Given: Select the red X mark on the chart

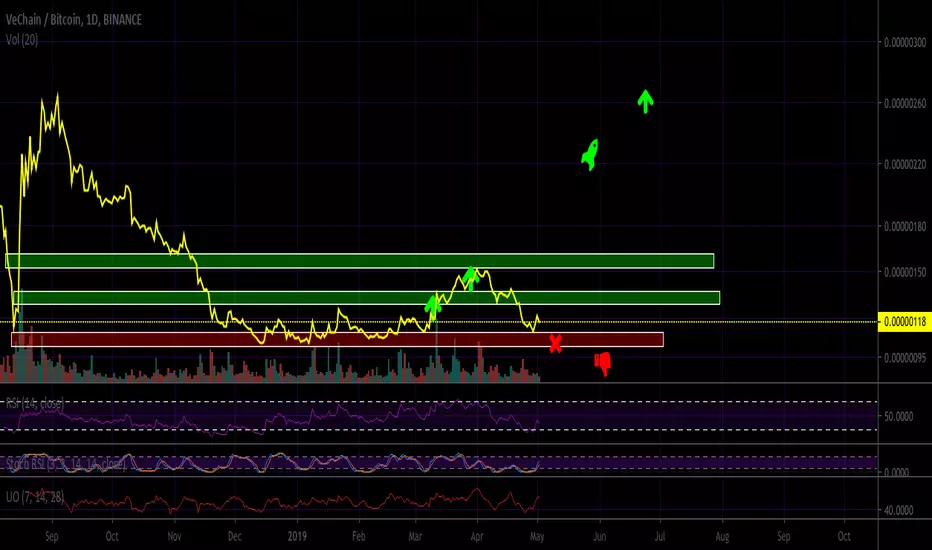Looking at the screenshot, I should (555, 344).
